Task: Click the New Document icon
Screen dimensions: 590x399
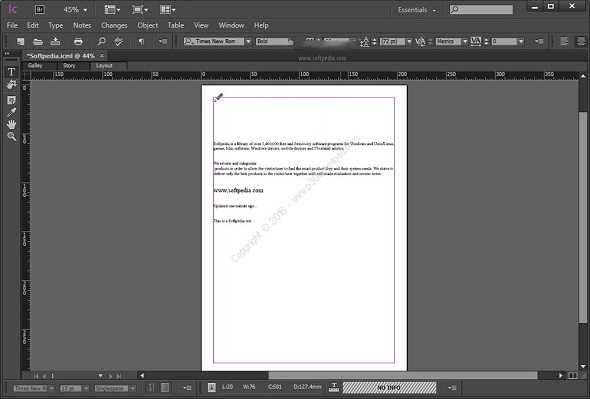Action: pyautogui.click(x=20, y=41)
